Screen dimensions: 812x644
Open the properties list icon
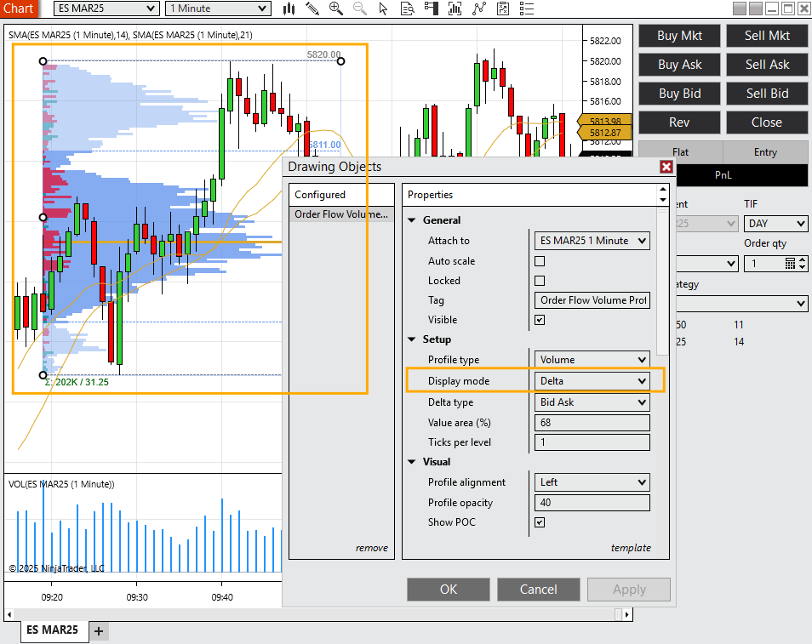tap(527, 9)
